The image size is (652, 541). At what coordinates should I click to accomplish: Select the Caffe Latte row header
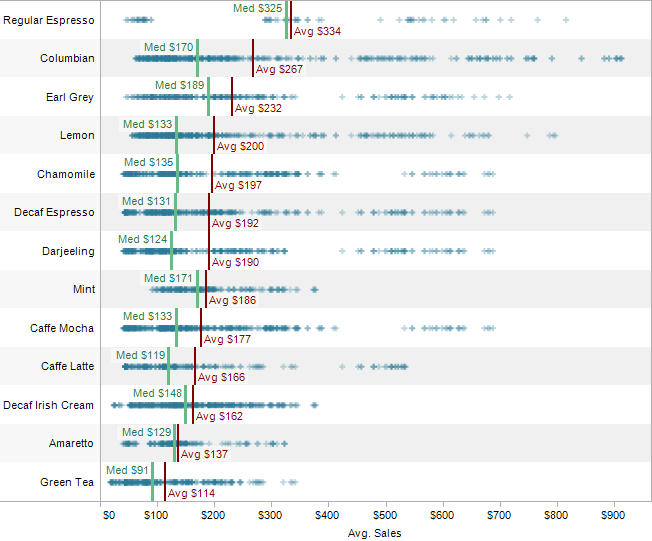[67, 366]
